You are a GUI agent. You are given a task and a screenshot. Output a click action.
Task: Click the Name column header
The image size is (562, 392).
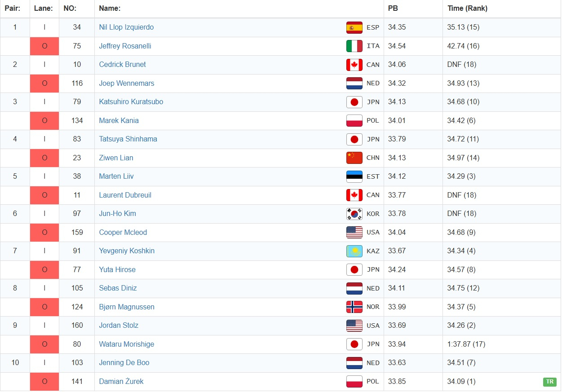(x=110, y=9)
